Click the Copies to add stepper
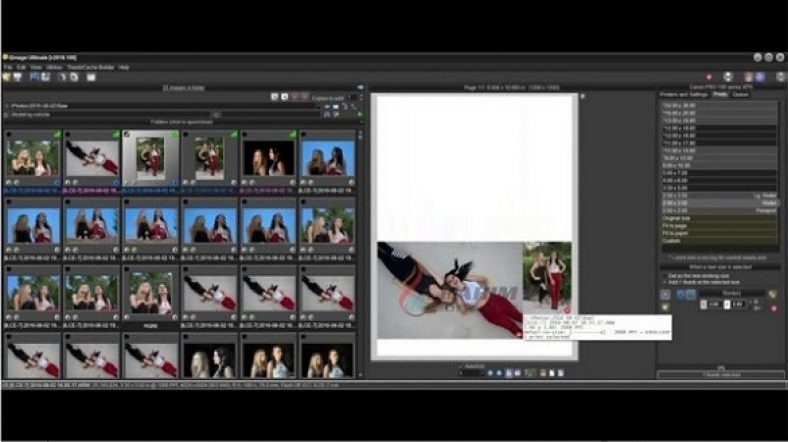Screen dimensions: 788x442 (x=360, y=97)
